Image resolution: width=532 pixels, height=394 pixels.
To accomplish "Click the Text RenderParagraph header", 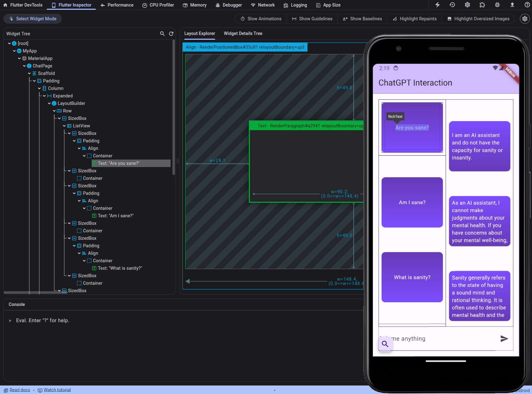I will point(307,126).
